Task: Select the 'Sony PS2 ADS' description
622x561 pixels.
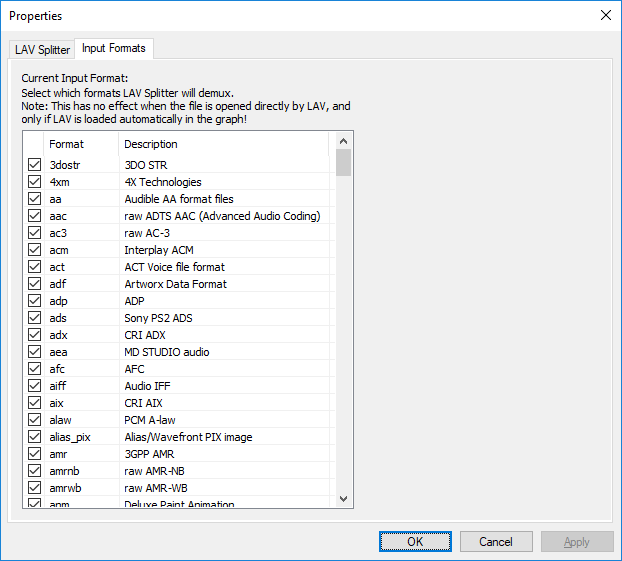Action: click(158, 318)
